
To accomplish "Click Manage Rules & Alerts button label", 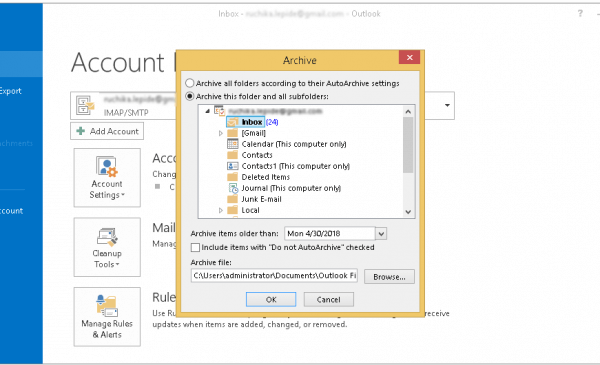I will click(x=107, y=329).
